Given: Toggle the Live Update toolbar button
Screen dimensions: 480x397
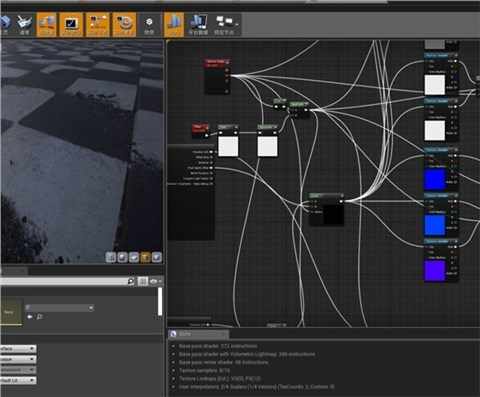Looking at the screenshot, I should 124,24.
